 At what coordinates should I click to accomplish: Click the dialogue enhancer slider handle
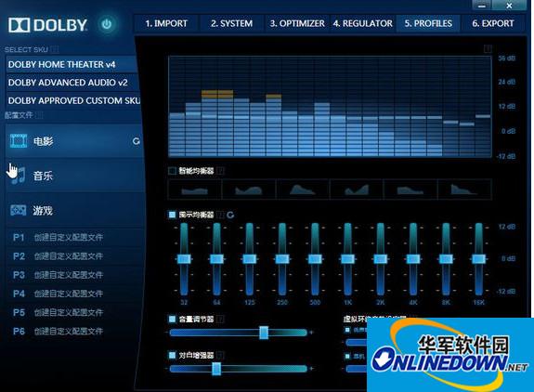click(216, 369)
